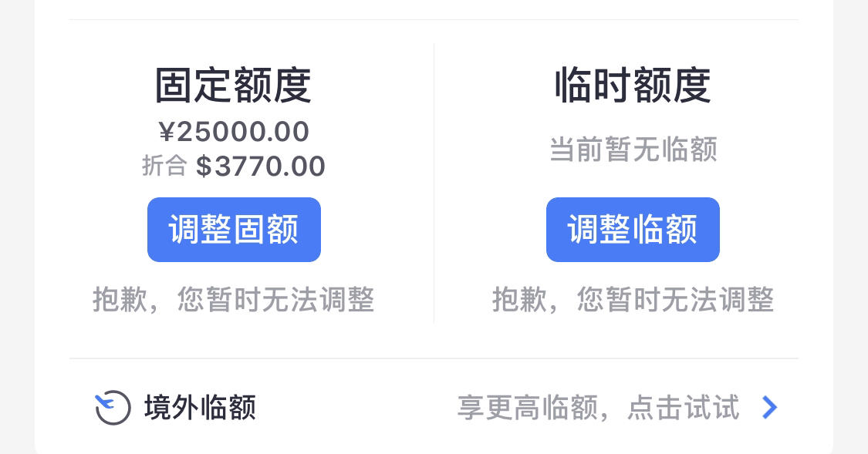The height and width of the screenshot is (454, 868).
Task: Click the 抱歉 notice under 调整固额
Action: 234,300
